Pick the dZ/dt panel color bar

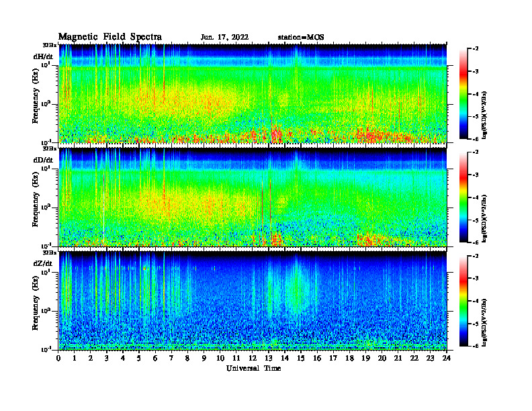463,301
